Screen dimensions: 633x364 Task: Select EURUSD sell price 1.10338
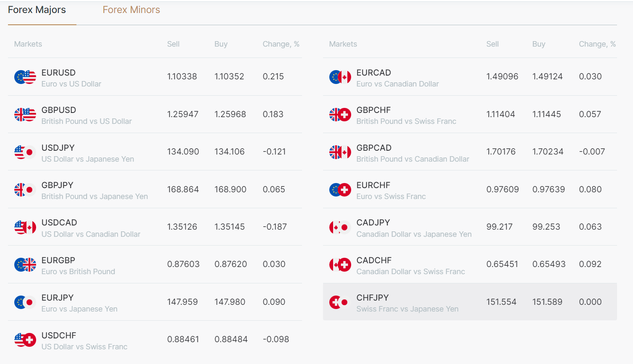click(182, 76)
